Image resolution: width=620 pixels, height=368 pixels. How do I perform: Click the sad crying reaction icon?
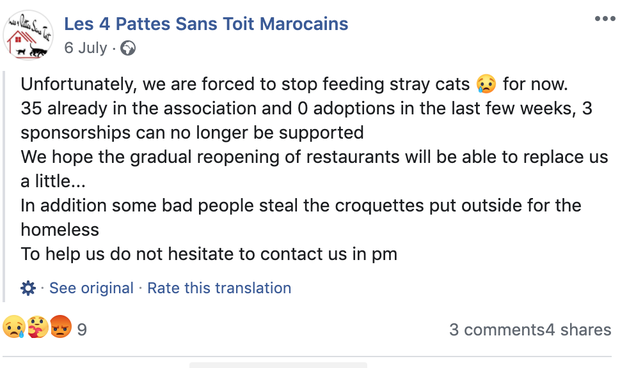point(14,327)
